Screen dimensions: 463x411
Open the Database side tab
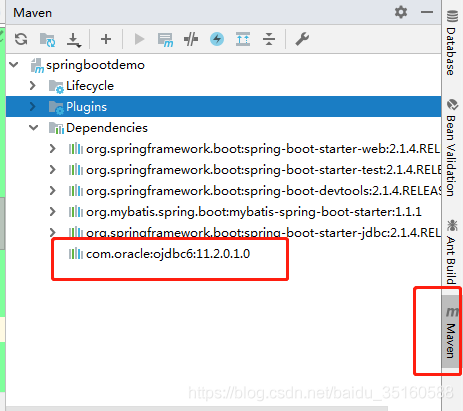[x=452, y=43]
